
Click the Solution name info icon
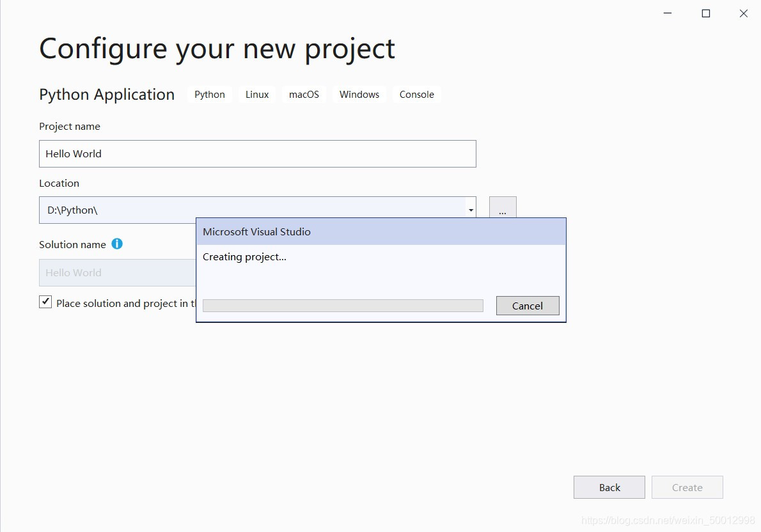(x=117, y=244)
